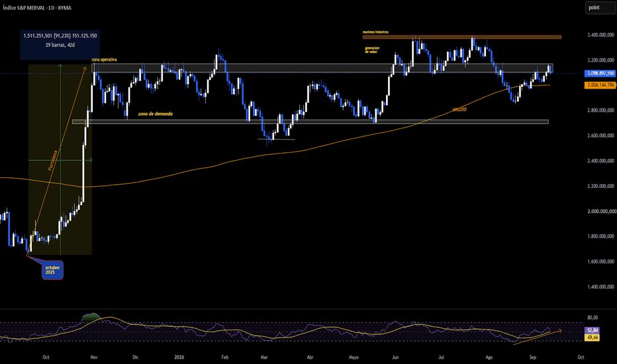The height and width of the screenshot is (364, 617).
Task: Click the "sm200" moving average label
Action: 459,109
